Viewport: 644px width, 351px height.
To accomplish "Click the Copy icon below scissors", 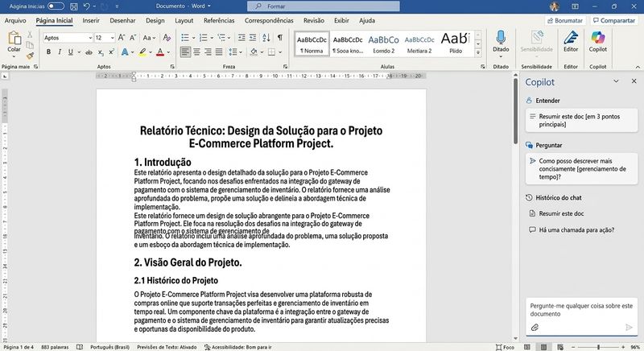I will (x=30, y=45).
